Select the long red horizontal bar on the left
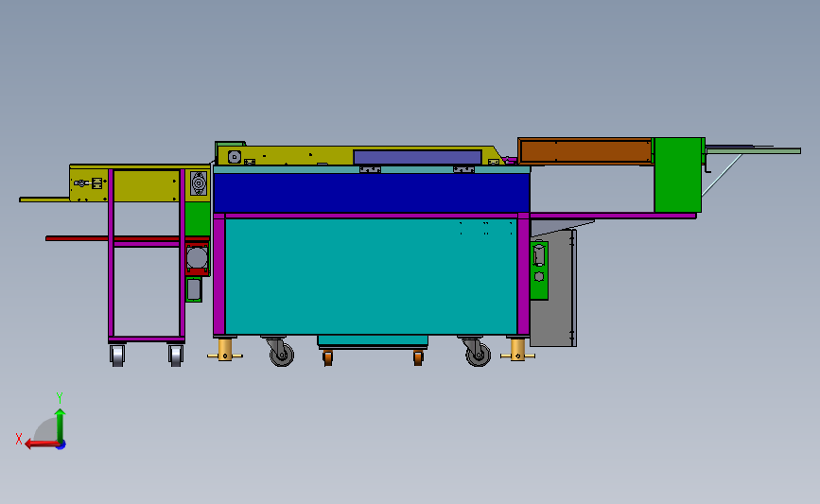Viewport: 820px width, 504px height. point(127,238)
